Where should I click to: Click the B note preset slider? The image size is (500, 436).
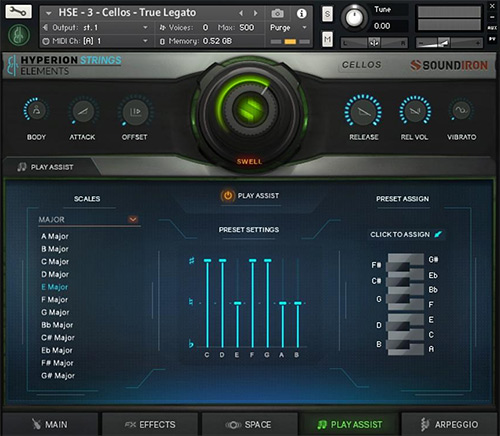click(x=298, y=325)
